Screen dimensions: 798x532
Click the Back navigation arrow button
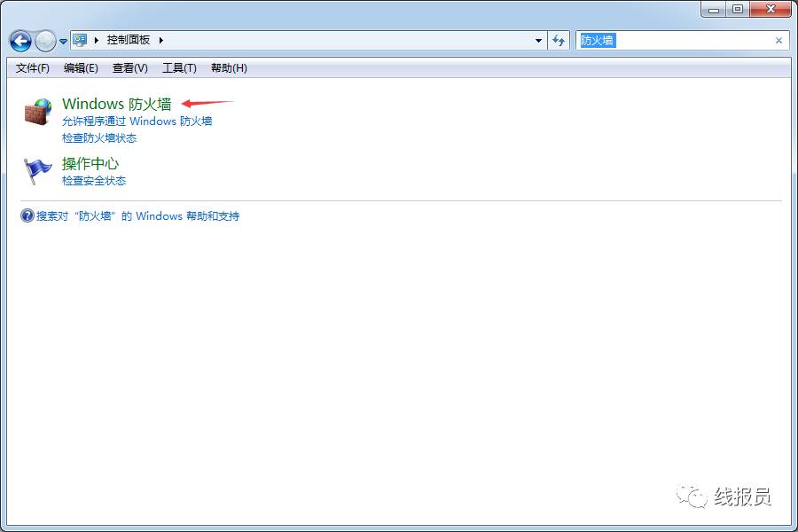(x=21, y=41)
